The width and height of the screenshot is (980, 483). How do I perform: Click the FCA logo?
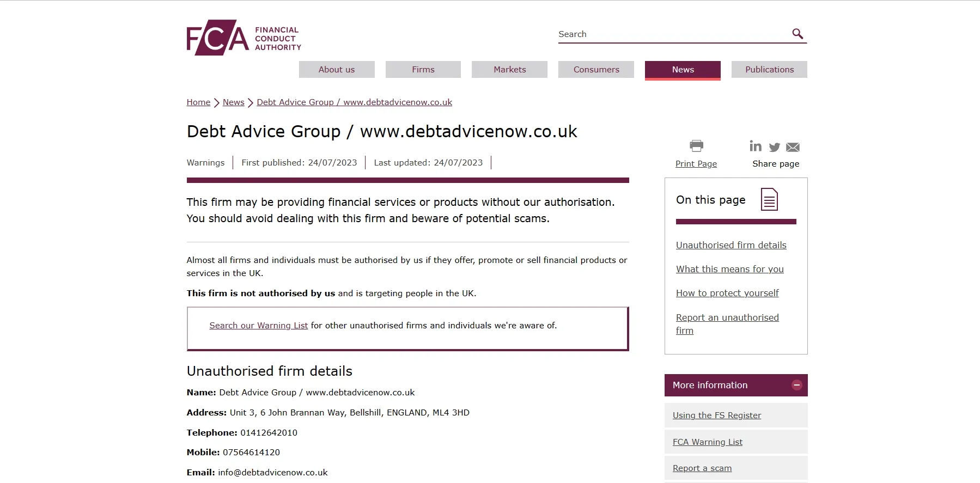click(244, 38)
